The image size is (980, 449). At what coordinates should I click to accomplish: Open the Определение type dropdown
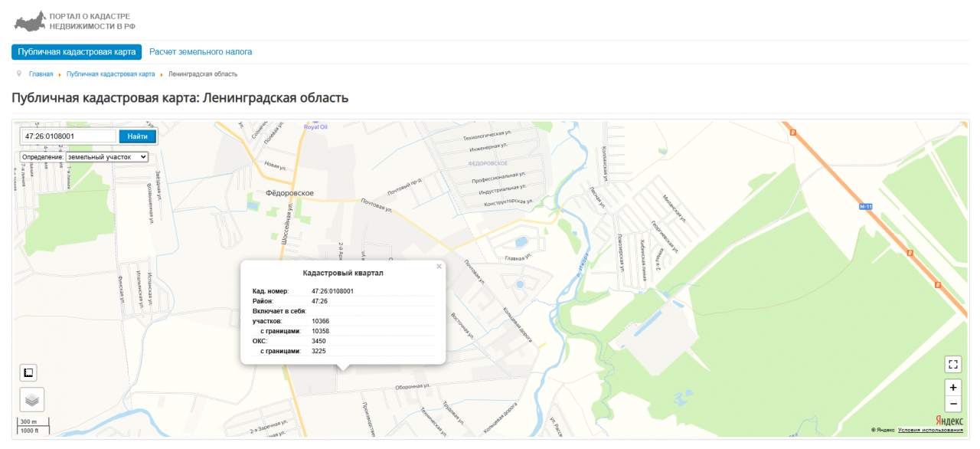[x=106, y=157]
